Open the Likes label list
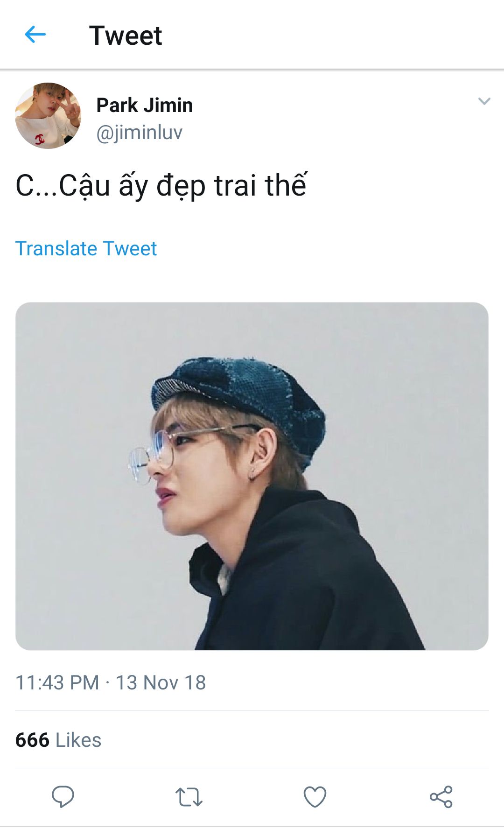504x829 pixels. point(78,740)
